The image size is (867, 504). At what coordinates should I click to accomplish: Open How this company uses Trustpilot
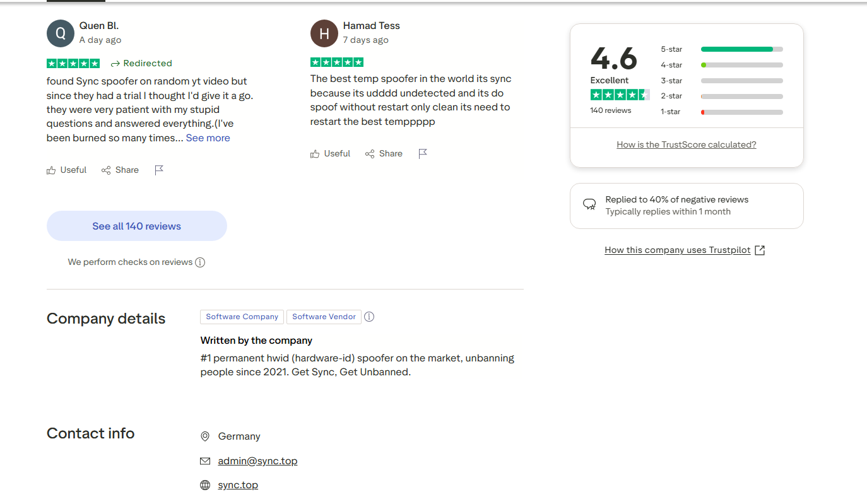click(678, 250)
